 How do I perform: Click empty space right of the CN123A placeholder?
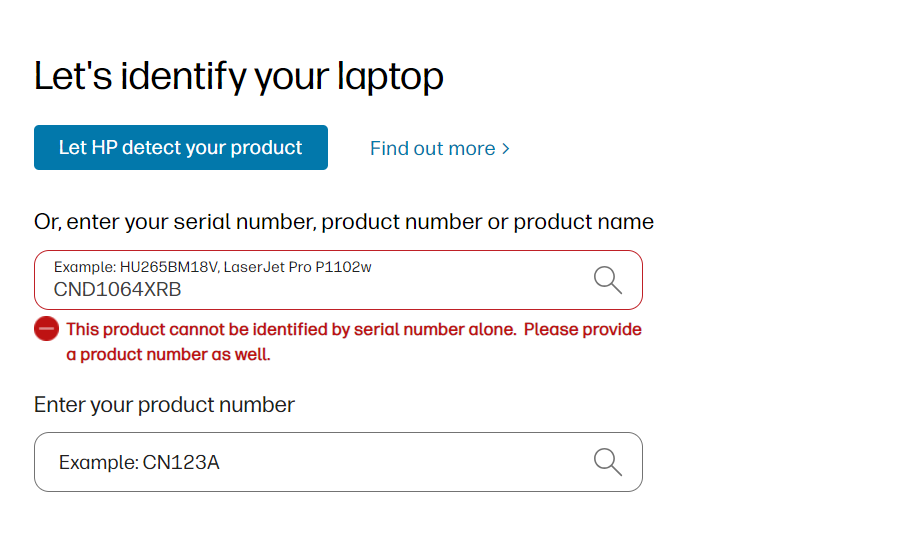coord(400,463)
